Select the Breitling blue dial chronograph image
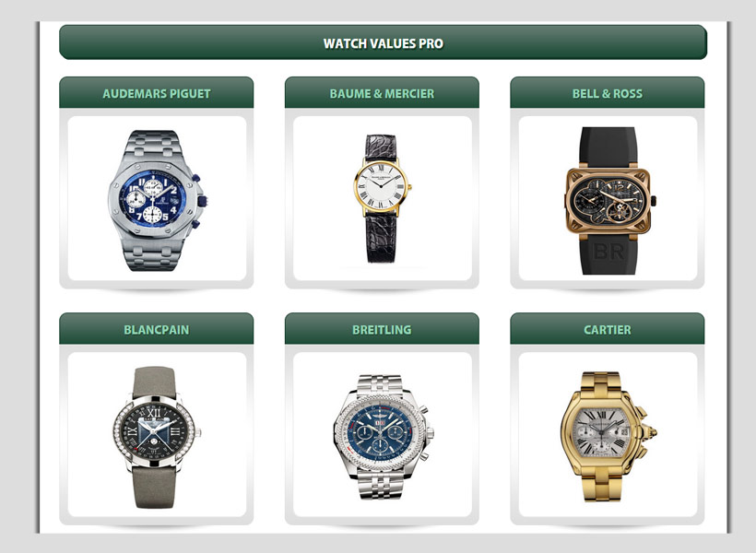Screen dimensions: 756x553 (382, 437)
